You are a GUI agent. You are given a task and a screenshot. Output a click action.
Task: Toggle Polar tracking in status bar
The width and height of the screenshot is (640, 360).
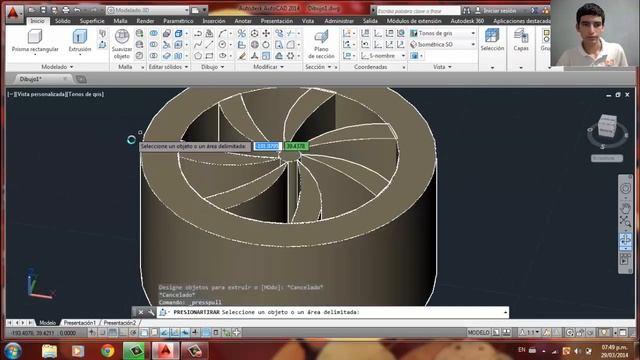coord(133,333)
